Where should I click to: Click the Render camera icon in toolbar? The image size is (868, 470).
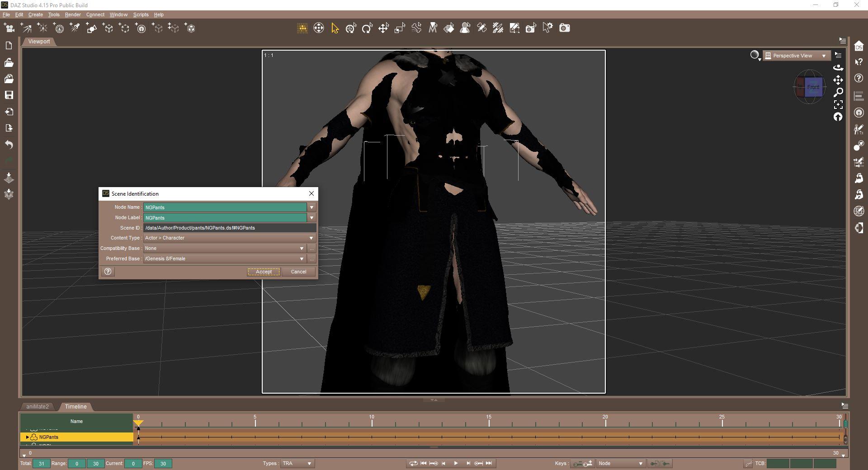click(565, 28)
